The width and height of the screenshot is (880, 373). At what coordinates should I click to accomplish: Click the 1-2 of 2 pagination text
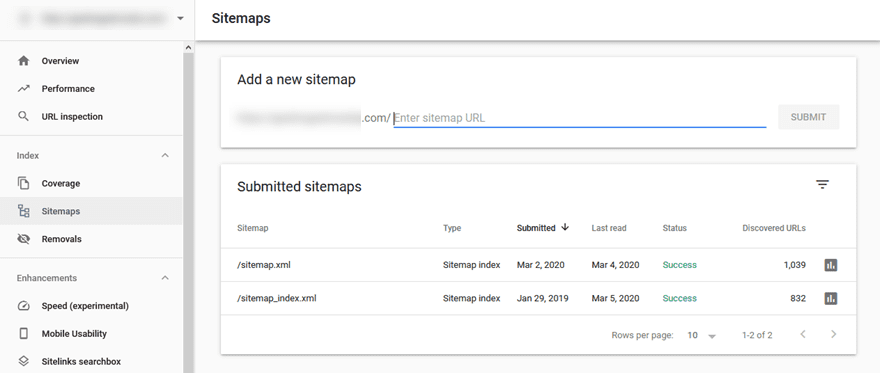coord(757,335)
